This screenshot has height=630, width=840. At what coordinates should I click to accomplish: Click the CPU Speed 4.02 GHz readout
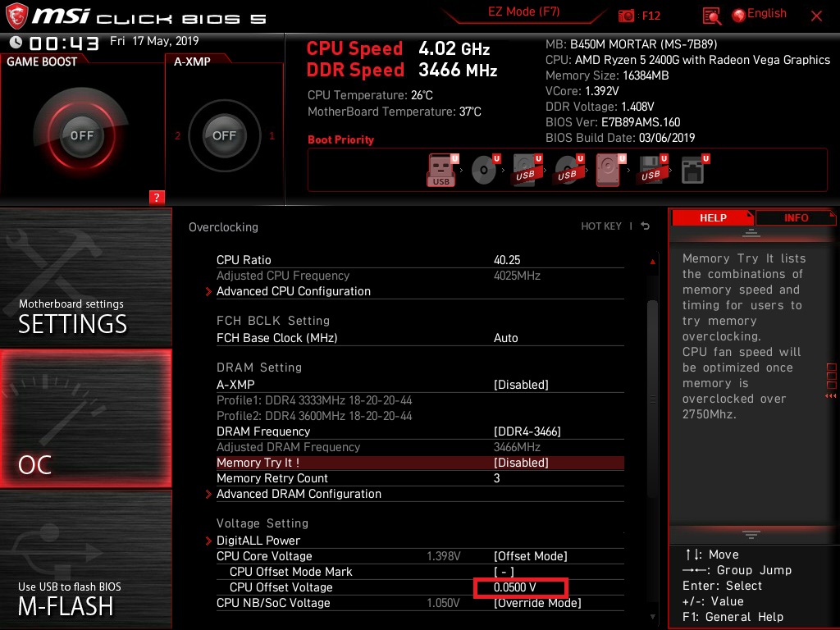398,48
